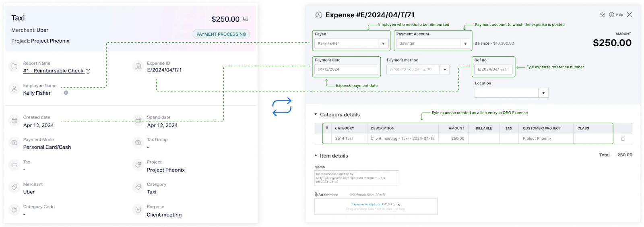Close the Expense #E/2024/04/T/71 window
Image resolution: width=644 pixels, height=227 pixels.
pos(630,15)
